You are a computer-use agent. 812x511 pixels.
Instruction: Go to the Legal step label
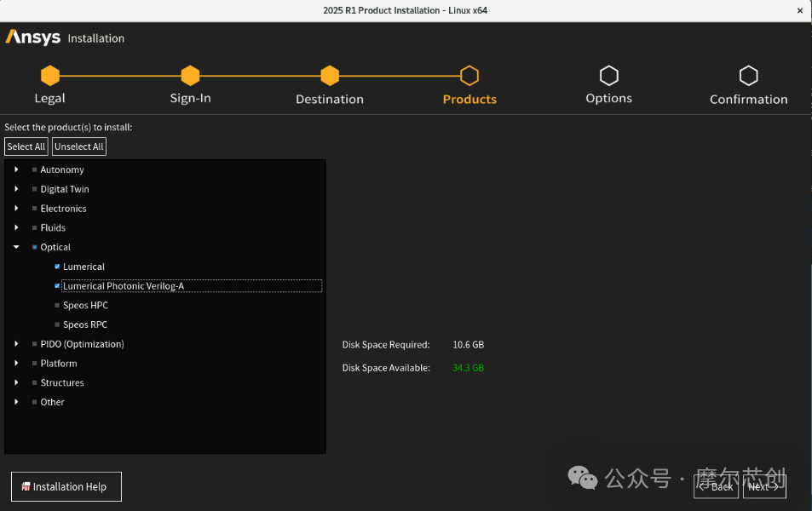click(x=49, y=99)
